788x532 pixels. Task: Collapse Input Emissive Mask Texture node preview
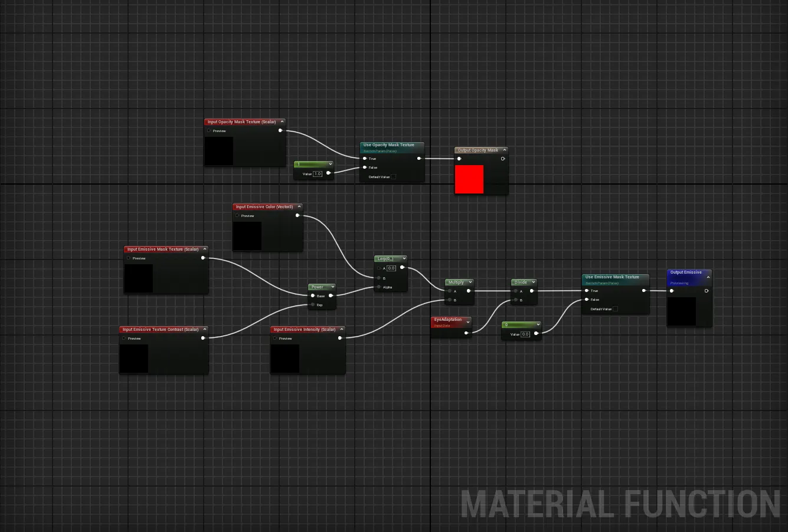pos(205,249)
